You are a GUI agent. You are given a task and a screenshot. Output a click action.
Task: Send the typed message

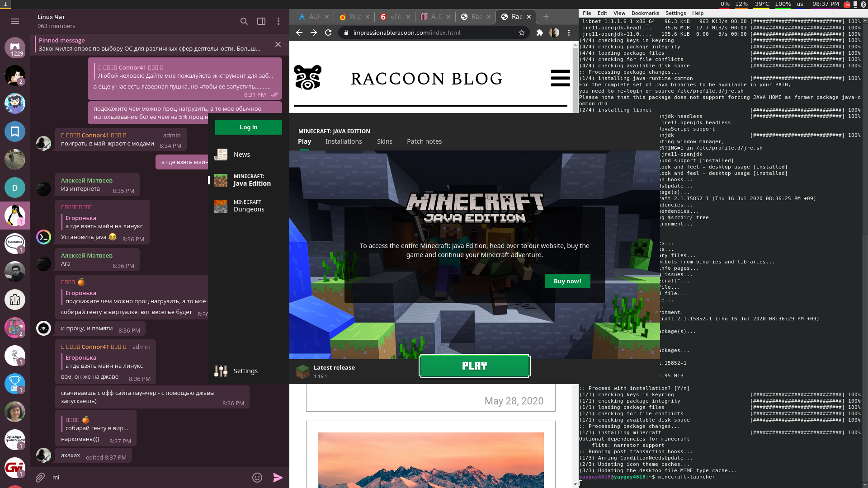click(x=278, y=478)
